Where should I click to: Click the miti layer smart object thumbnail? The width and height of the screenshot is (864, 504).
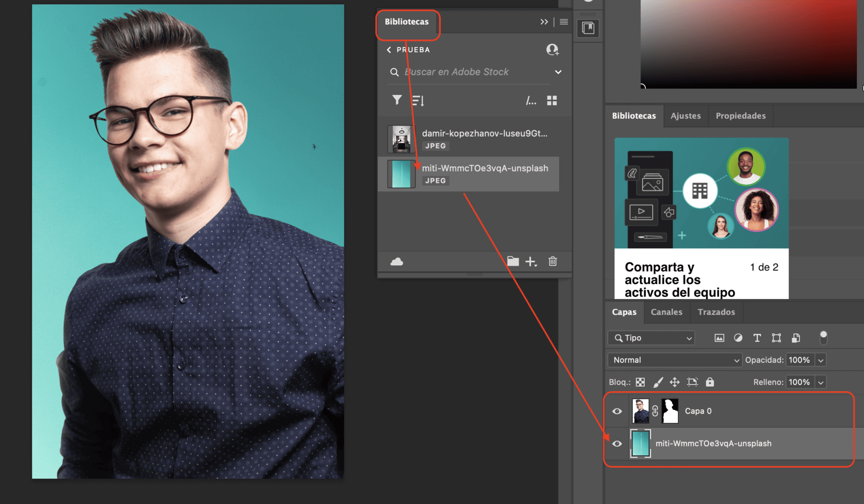640,443
